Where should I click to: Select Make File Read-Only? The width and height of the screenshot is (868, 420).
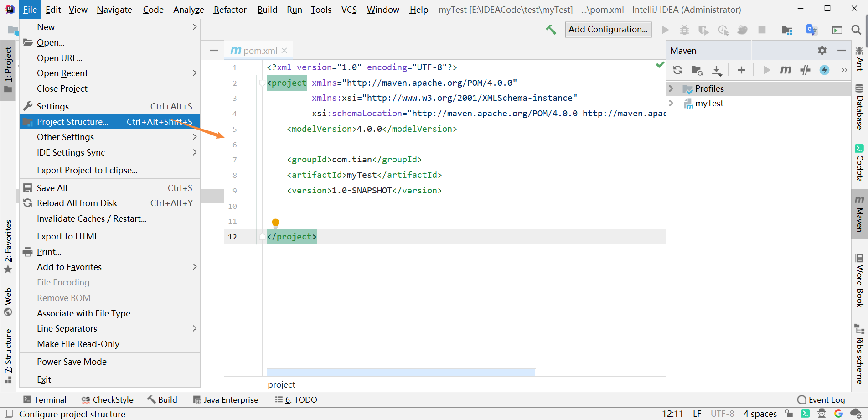[x=110, y=344]
